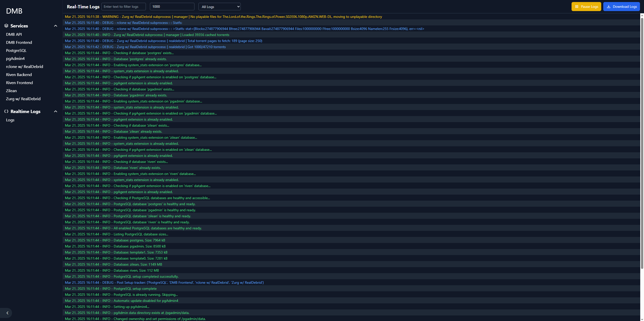
Task: Collapse sidebar with left arrow button
Action: (x=7, y=313)
